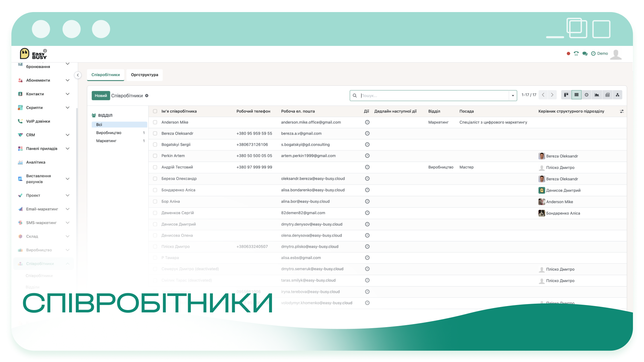Click the Новий button

(x=101, y=96)
